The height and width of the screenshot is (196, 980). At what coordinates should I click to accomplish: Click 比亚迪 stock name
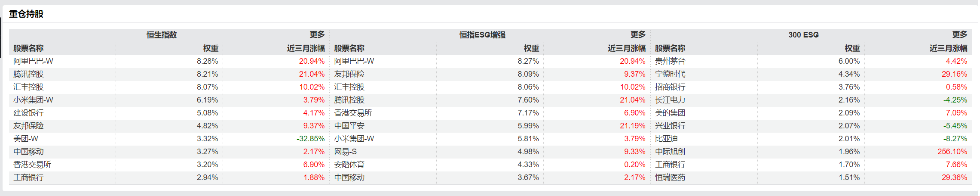pyautogui.click(x=666, y=139)
